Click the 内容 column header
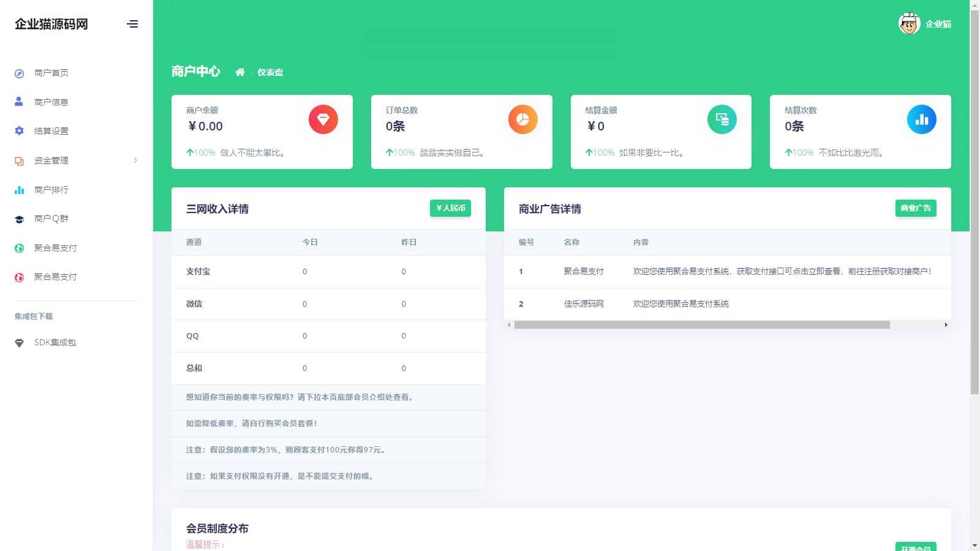The height and width of the screenshot is (551, 980). tap(641, 242)
